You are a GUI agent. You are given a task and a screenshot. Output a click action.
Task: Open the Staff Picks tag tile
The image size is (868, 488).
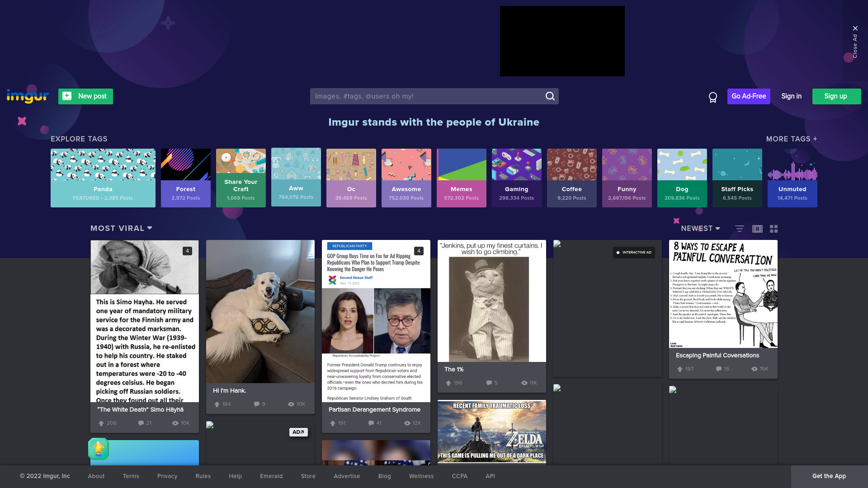point(737,178)
